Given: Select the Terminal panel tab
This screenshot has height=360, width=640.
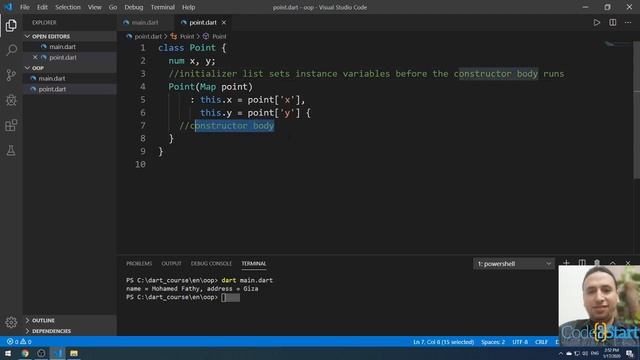Looking at the screenshot, I should (x=253, y=264).
